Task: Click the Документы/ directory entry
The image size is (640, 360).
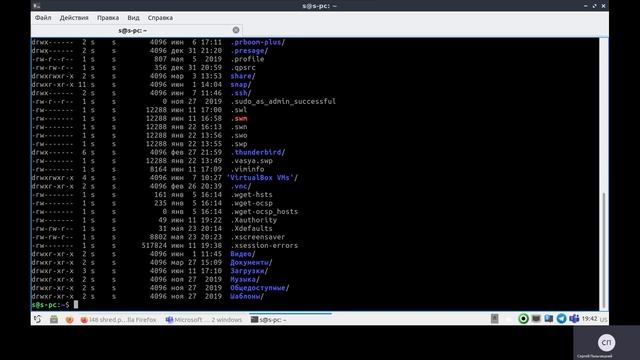Action: click(x=251, y=262)
